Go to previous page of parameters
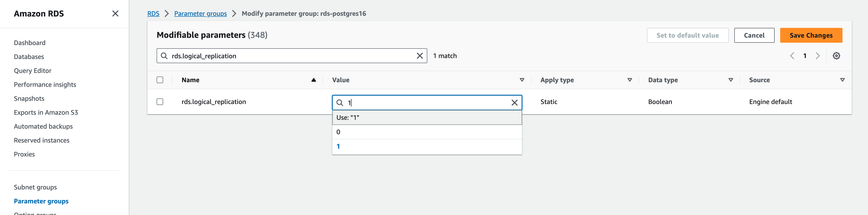This screenshot has width=868, height=215. click(x=792, y=56)
